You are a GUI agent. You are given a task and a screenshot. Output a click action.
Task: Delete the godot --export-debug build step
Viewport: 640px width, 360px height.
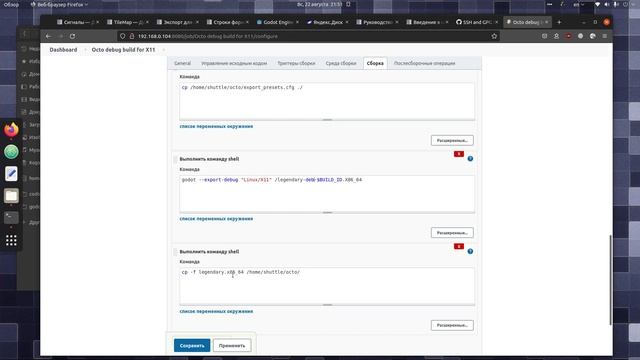(x=459, y=154)
